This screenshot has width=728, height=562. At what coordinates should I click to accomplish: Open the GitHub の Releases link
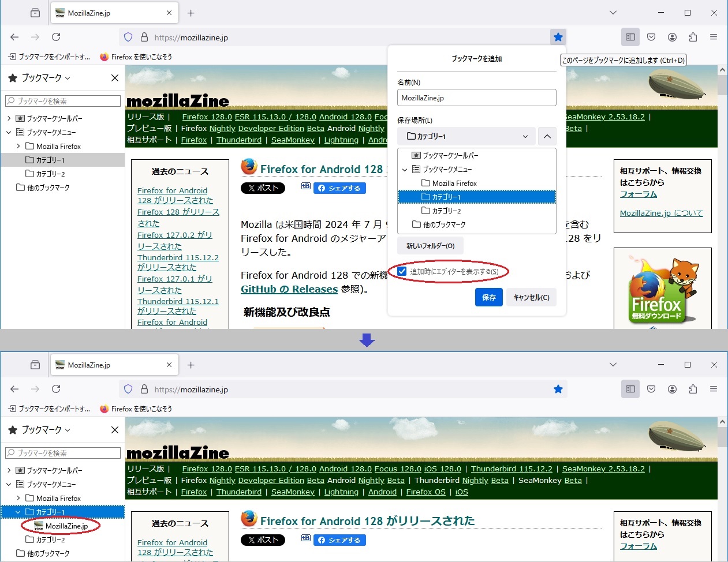coord(289,290)
